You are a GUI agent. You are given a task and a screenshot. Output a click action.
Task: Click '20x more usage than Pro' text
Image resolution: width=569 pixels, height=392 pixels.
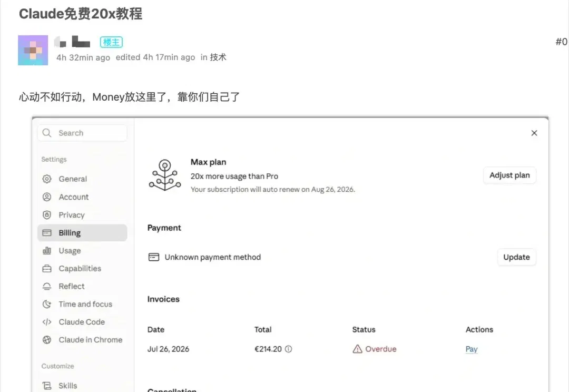(234, 176)
